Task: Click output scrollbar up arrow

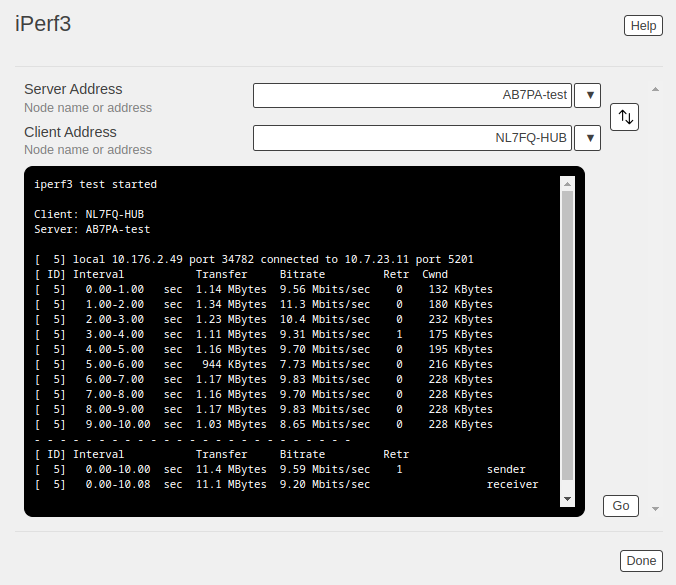Action: 567,184
